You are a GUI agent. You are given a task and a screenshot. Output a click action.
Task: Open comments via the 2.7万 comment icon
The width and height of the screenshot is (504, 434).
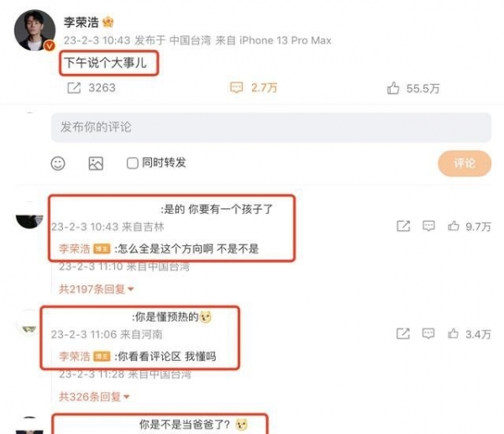236,87
